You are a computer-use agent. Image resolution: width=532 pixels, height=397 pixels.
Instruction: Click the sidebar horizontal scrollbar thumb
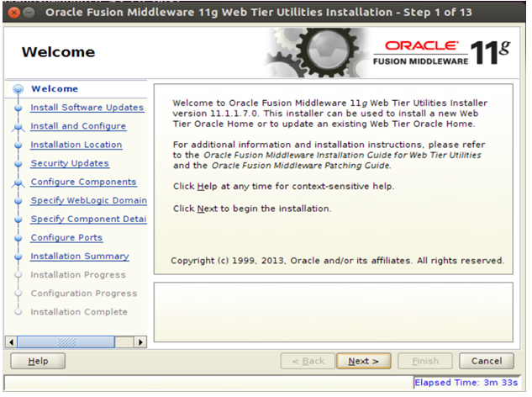66,342
